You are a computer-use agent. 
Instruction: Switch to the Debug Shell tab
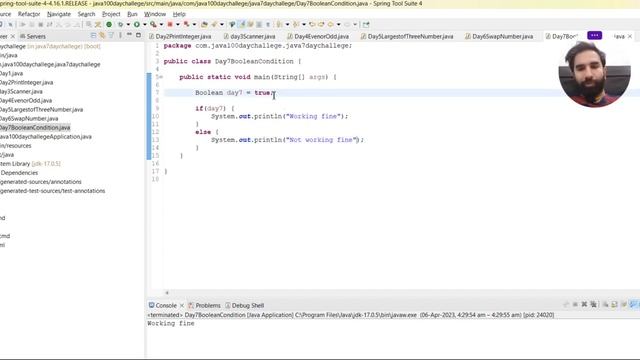pos(244,305)
